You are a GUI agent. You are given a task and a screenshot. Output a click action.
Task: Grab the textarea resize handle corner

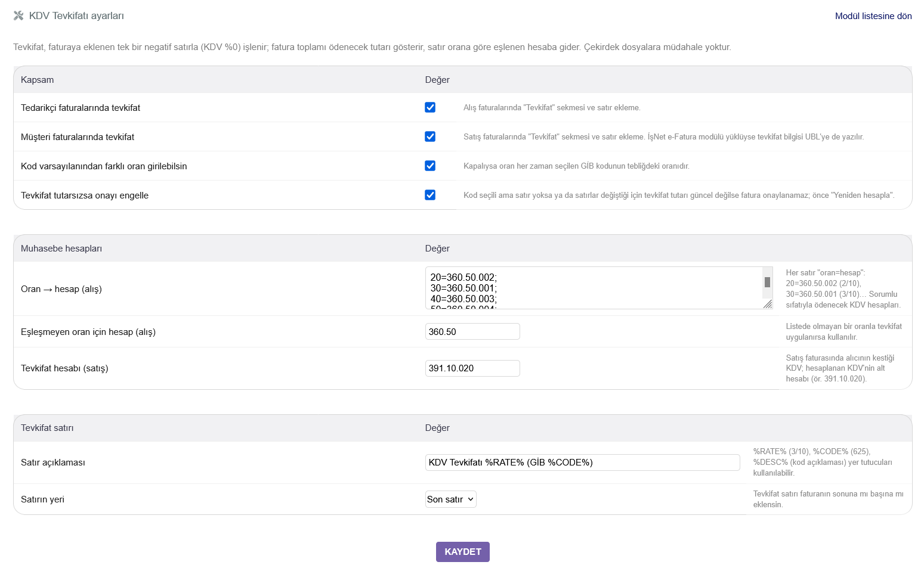click(x=768, y=304)
